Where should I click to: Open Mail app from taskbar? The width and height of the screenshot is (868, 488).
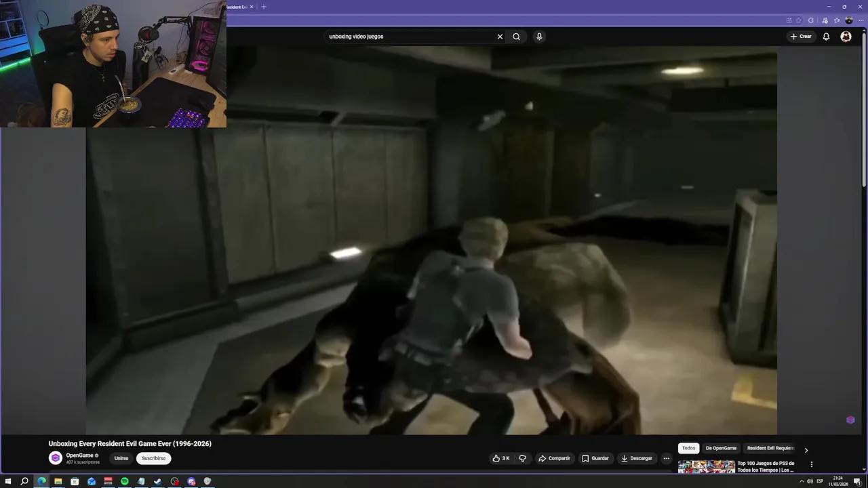click(92, 481)
